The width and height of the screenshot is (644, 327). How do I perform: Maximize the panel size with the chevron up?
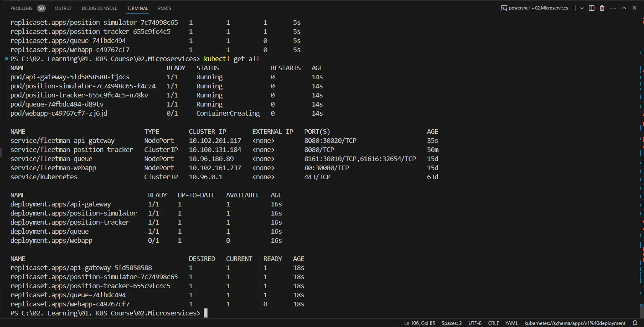pos(624,8)
